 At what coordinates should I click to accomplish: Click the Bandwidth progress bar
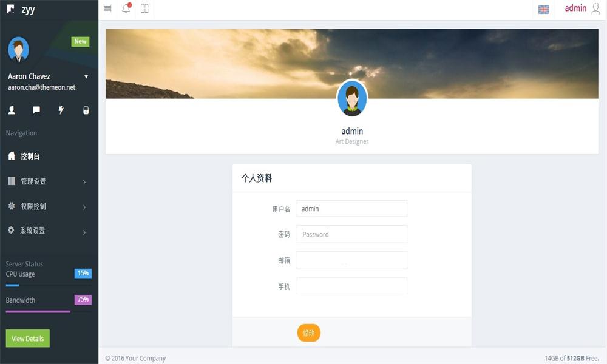coord(49,311)
